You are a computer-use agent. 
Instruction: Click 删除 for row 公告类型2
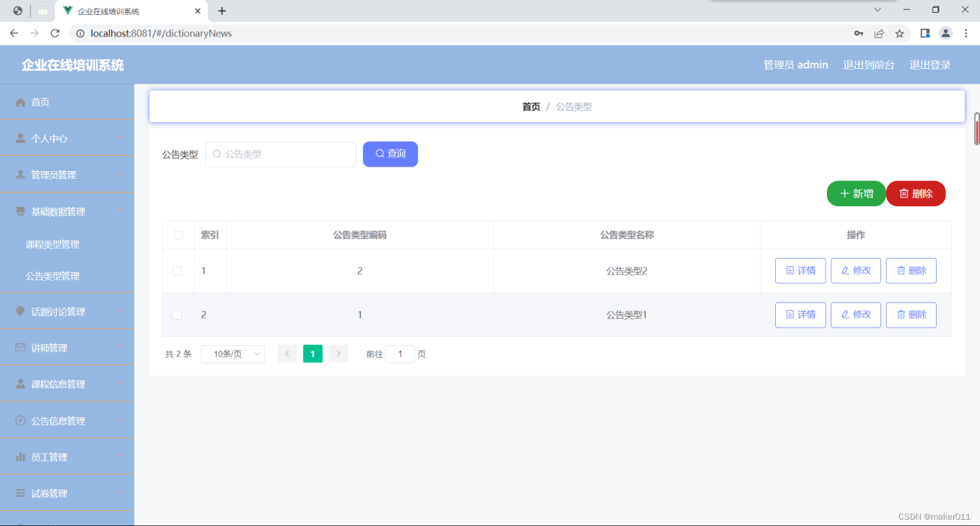point(911,271)
